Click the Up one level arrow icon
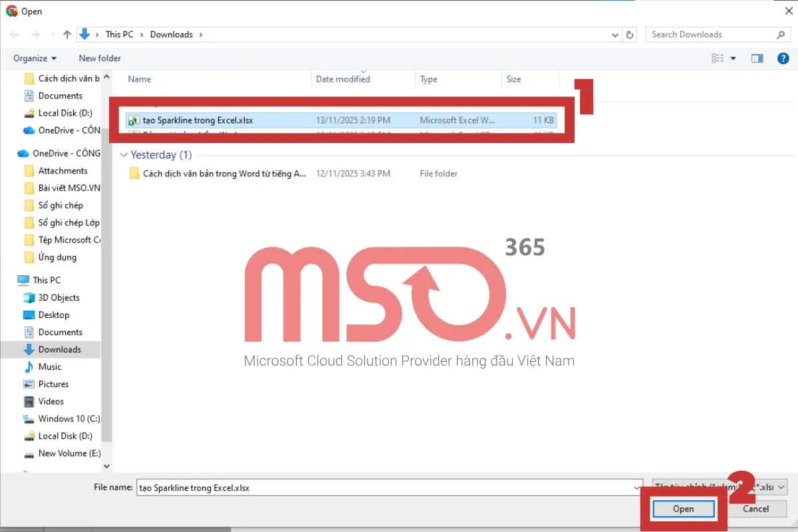Image resolution: width=798 pixels, height=532 pixels. tap(67, 35)
